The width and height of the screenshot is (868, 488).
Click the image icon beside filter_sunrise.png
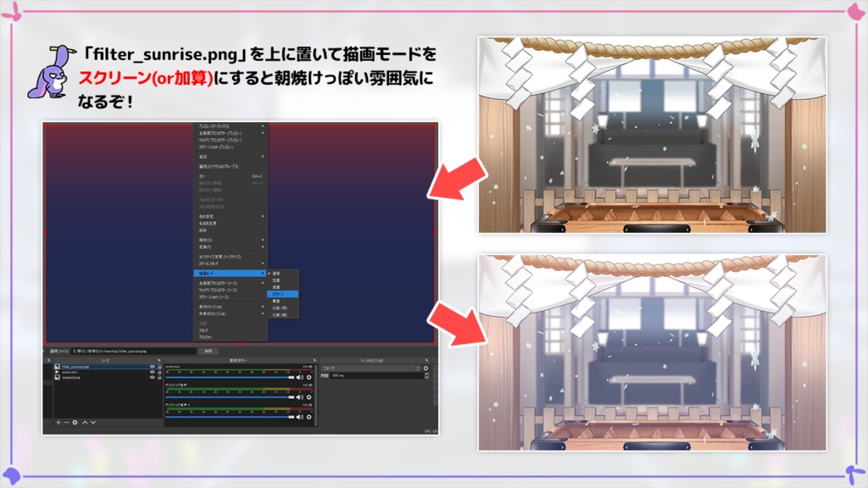[57, 366]
